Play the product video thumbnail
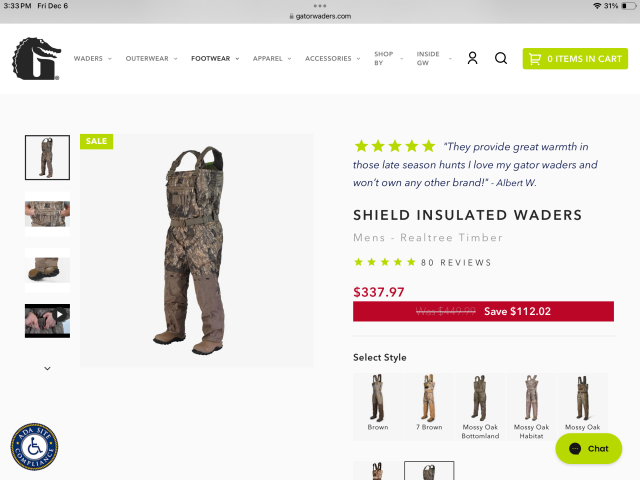Screen dimensions: 640x480 pyautogui.click(x=47, y=320)
